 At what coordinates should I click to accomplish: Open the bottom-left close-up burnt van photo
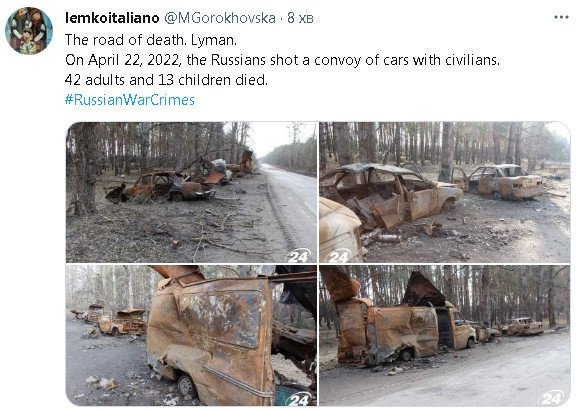click(191, 335)
